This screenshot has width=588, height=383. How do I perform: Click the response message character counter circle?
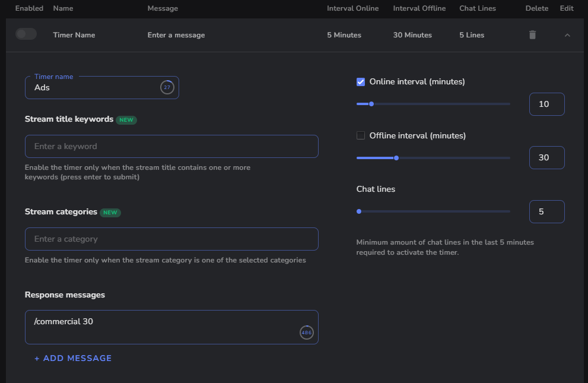click(x=306, y=333)
